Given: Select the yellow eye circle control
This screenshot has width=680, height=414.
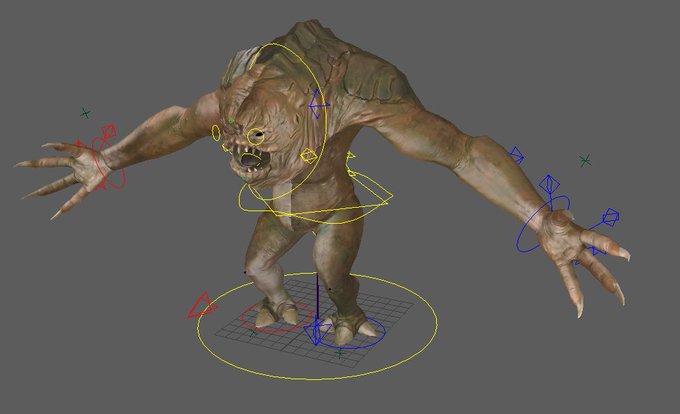Looking at the screenshot, I should click(256, 136).
